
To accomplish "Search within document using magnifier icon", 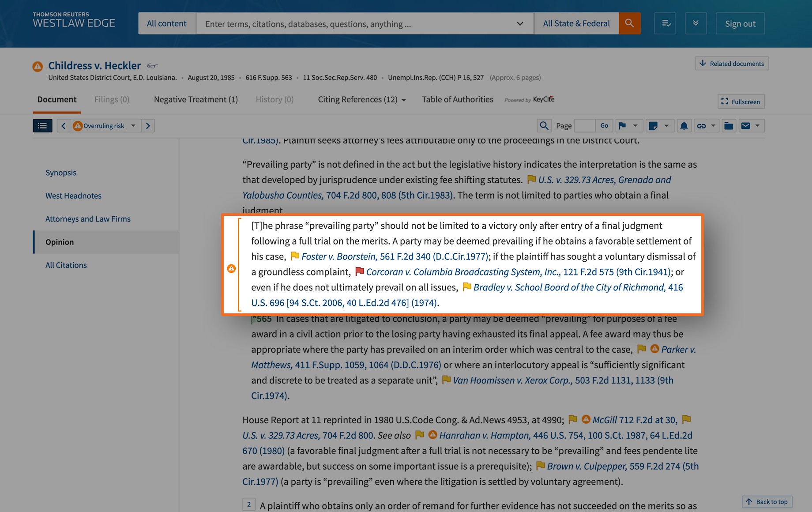I will point(544,126).
